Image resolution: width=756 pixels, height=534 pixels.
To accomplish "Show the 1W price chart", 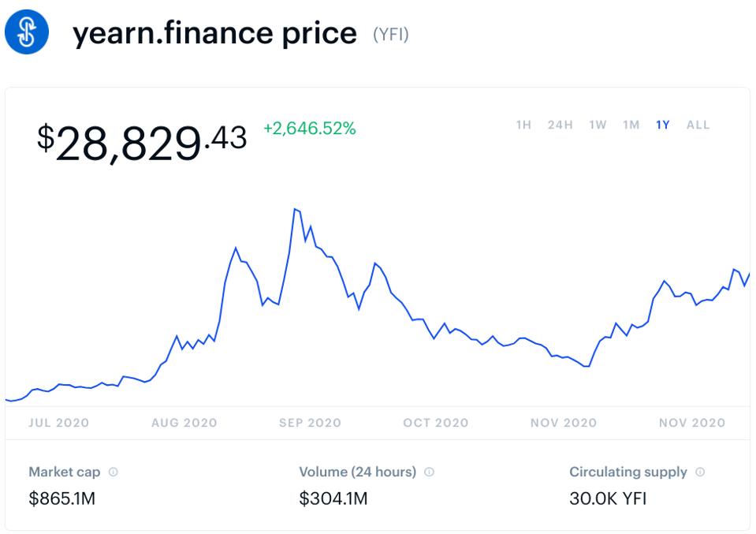I will 598,125.
